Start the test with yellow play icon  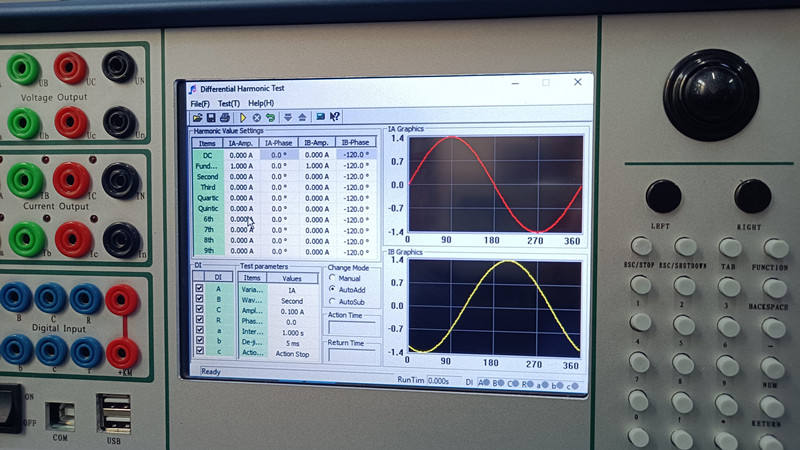pos(243,117)
